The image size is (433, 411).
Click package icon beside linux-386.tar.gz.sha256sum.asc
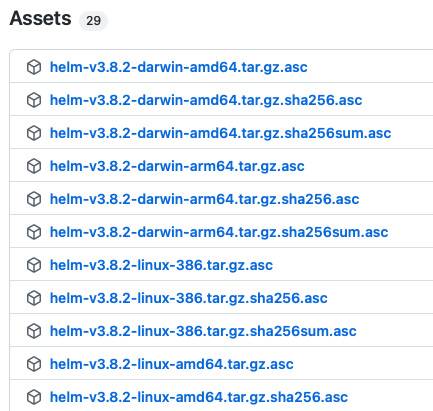[x=34, y=331]
